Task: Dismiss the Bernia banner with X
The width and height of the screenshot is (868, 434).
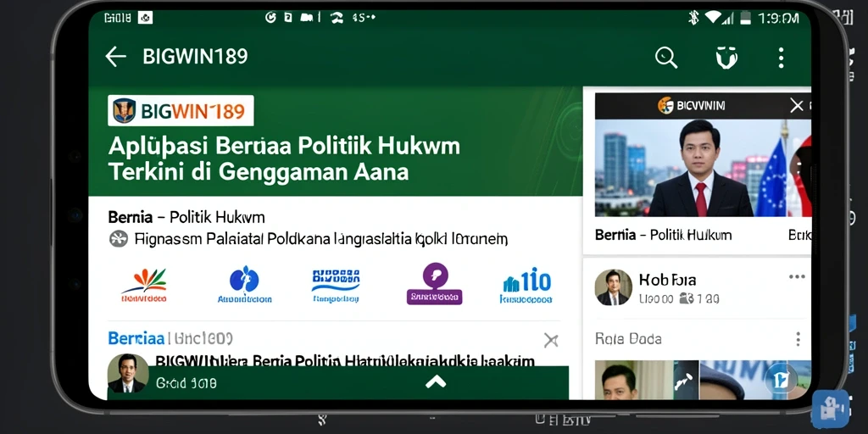Action: pyautogui.click(x=551, y=340)
